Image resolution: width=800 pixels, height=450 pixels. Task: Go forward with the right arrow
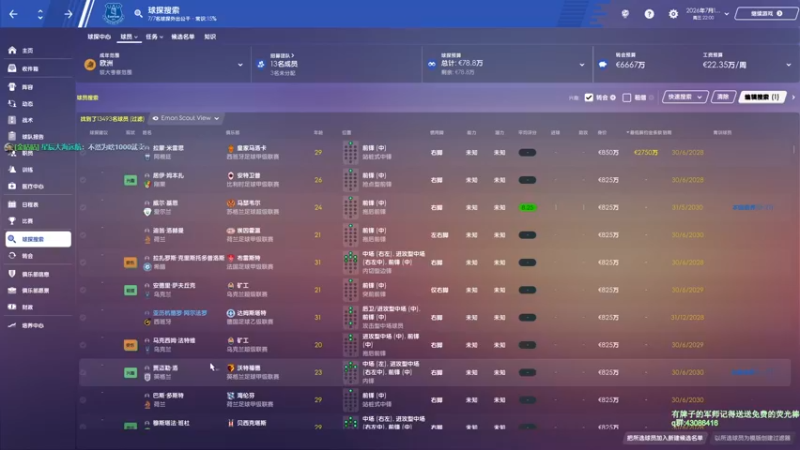tap(68, 14)
